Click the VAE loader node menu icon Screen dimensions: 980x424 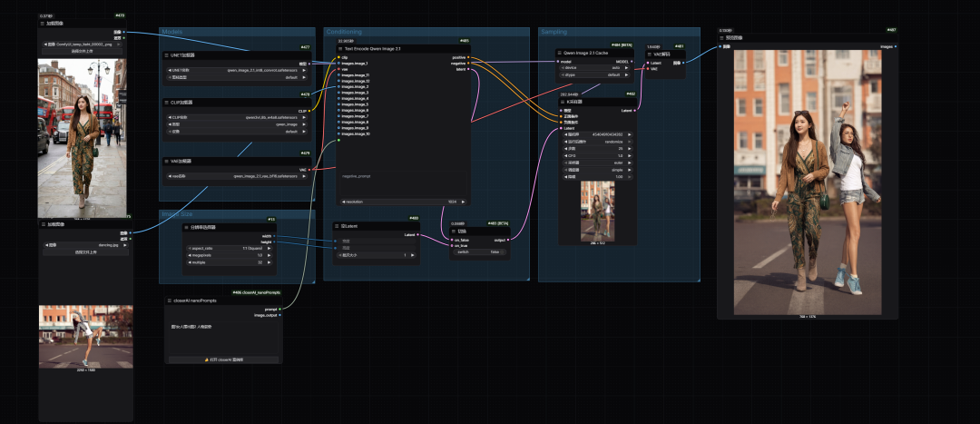(167, 161)
